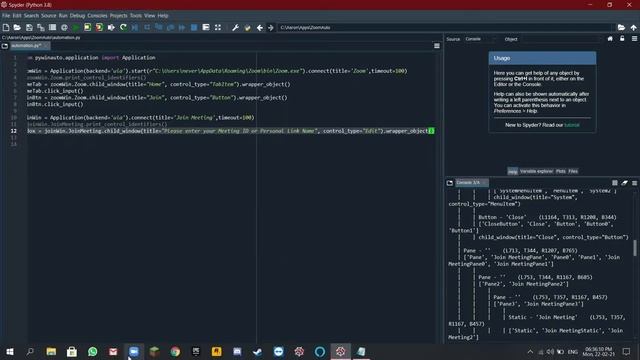640x360 pixels.
Task: Go back to the previous cursor position
Action: pyautogui.click(x=260, y=27)
